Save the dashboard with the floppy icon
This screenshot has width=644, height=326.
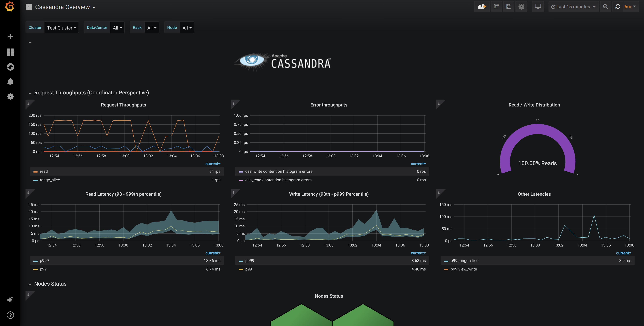pos(508,7)
